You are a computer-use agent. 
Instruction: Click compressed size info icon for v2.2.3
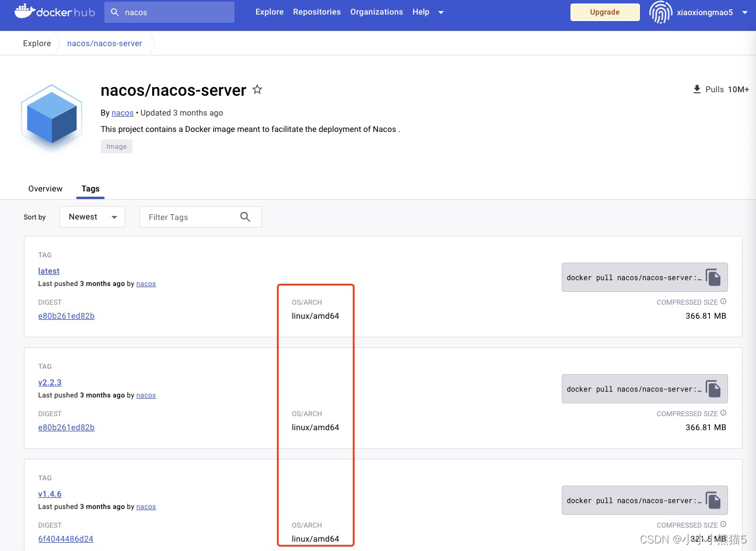723,413
